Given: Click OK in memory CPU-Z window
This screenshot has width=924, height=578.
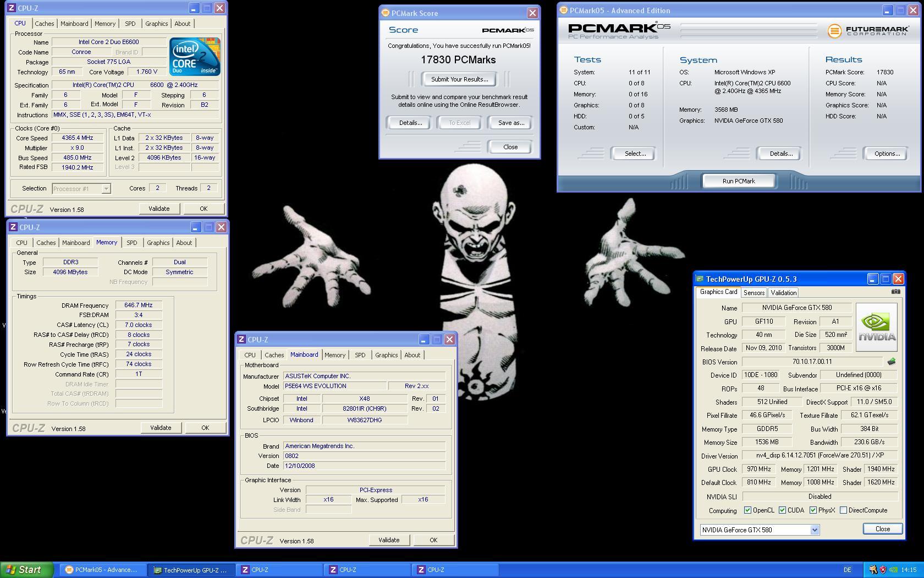Looking at the screenshot, I should click(205, 428).
